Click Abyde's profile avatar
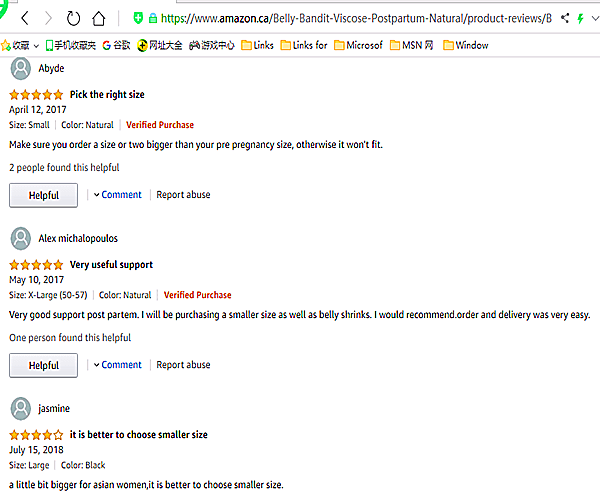 pyautogui.click(x=20, y=68)
